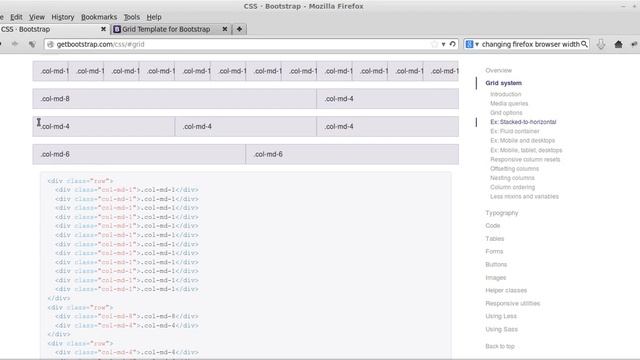Click the Back to top link
The height and width of the screenshot is (360, 640).
(500, 347)
